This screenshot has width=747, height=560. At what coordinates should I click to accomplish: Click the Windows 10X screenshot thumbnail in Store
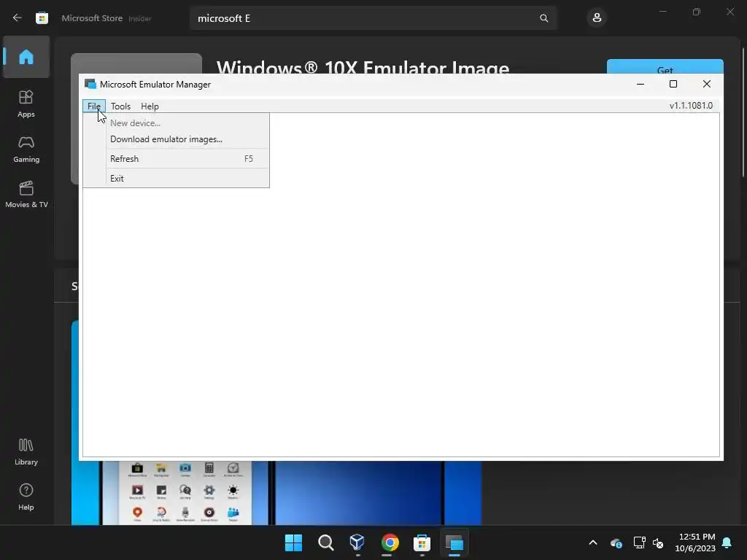coord(276,493)
